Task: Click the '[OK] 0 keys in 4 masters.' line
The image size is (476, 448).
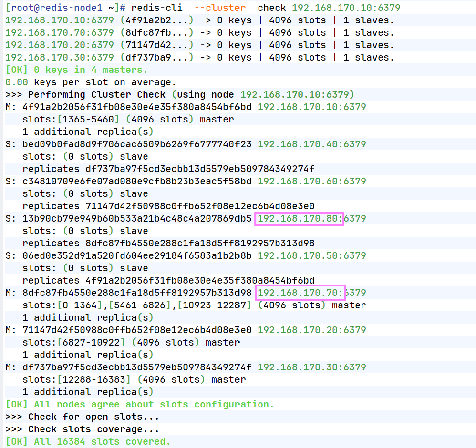Action: (76, 70)
